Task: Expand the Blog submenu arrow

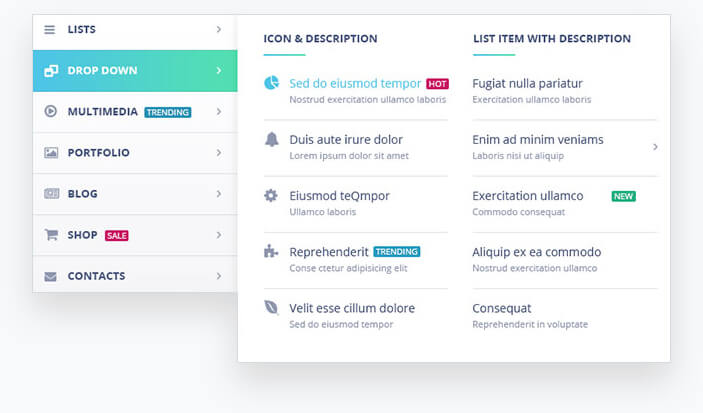Action: [x=219, y=194]
